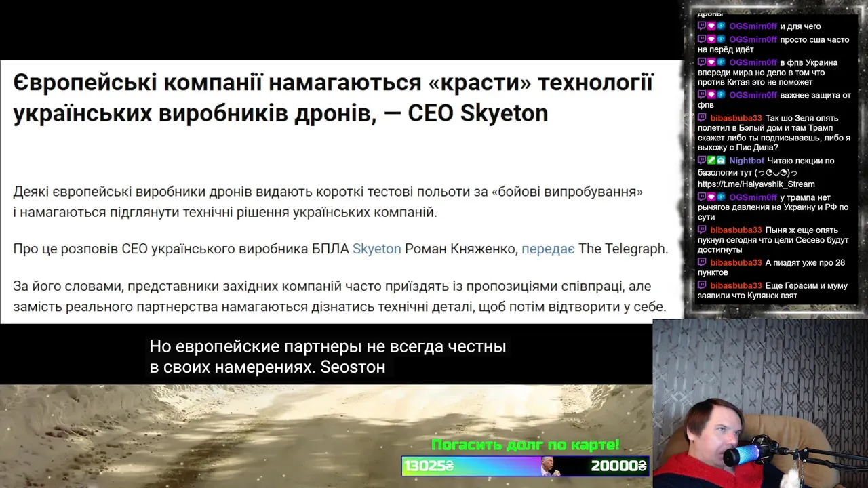Click the Nightbot username in chat
This screenshot has height=488, width=868.
(x=747, y=161)
